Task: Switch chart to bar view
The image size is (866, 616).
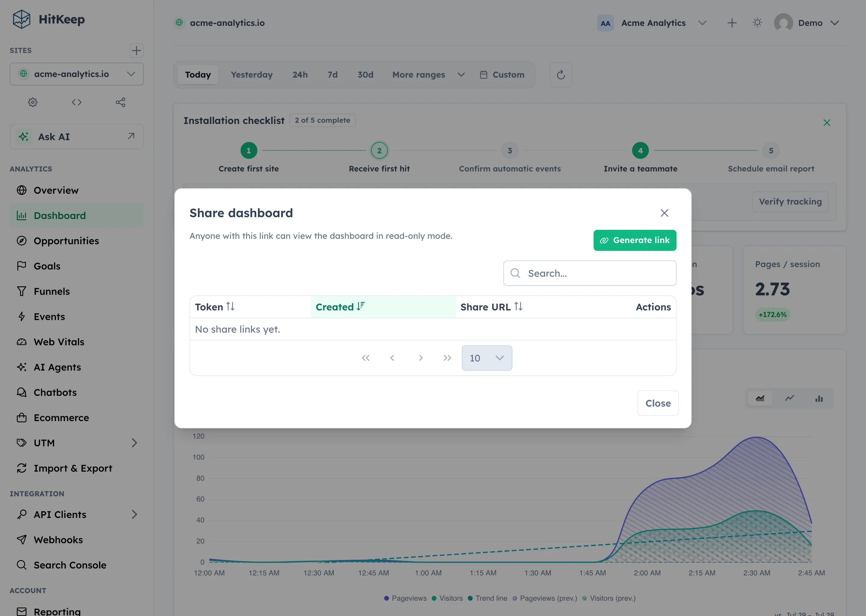Action: (819, 398)
